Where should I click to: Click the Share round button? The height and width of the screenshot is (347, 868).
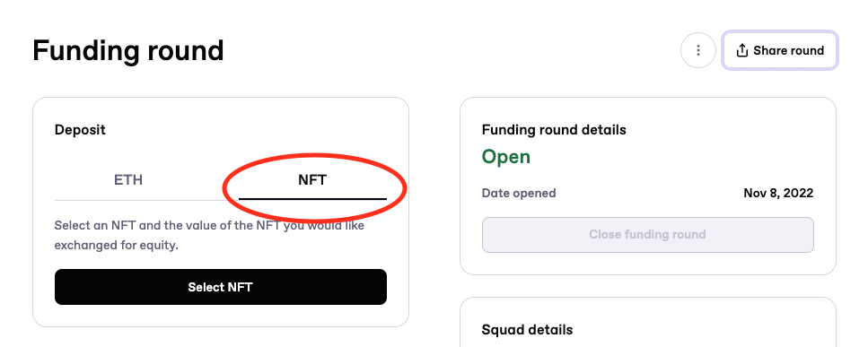(779, 50)
